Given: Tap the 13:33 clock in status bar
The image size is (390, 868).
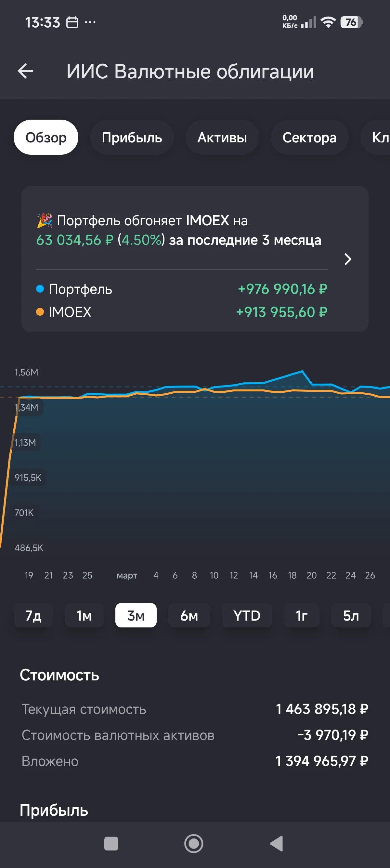Looking at the screenshot, I should point(43,22).
